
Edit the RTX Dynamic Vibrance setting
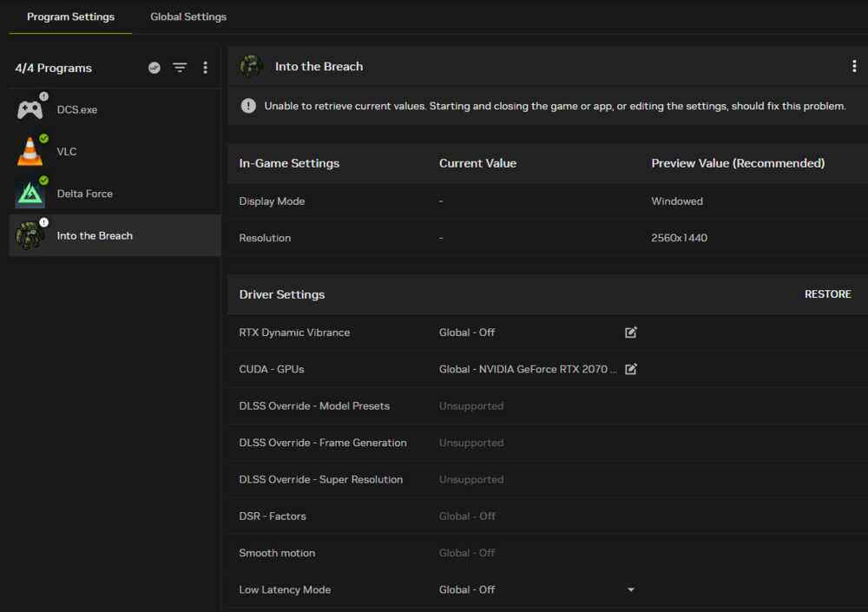(x=631, y=332)
